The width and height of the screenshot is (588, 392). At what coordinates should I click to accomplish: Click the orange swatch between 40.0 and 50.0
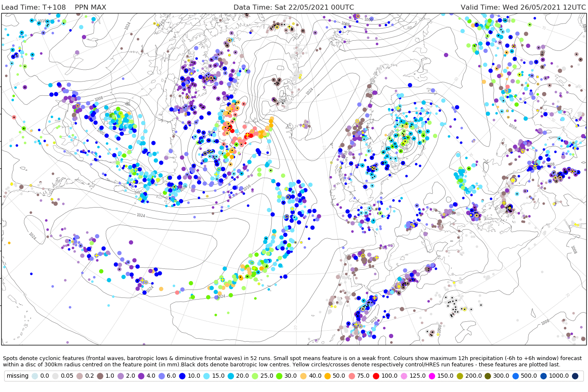click(327, 376)
